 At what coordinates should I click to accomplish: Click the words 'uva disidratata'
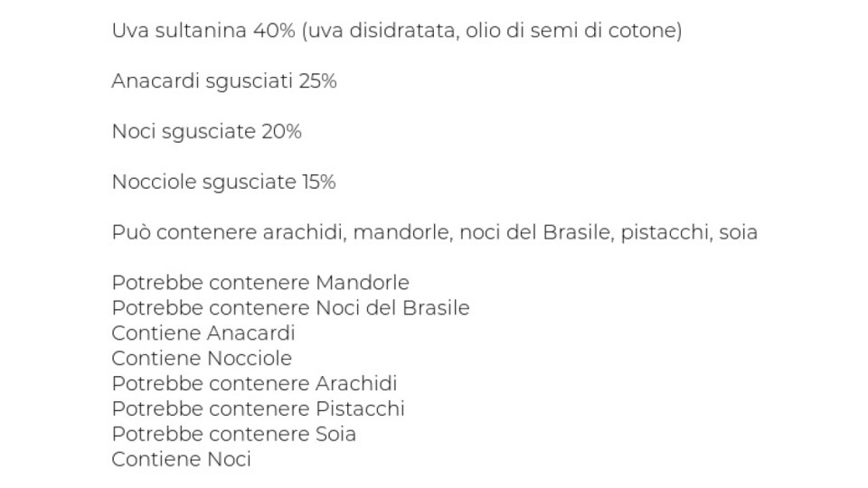click(383, 31)
